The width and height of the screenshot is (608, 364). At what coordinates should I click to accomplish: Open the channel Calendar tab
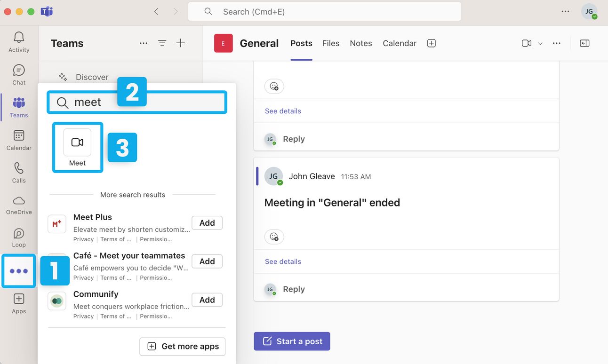pos(400,43)
